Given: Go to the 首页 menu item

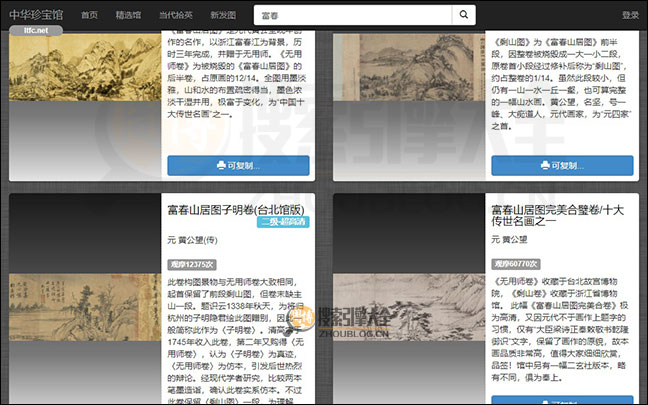Looking at the screenshot, I should click(89, 15).
